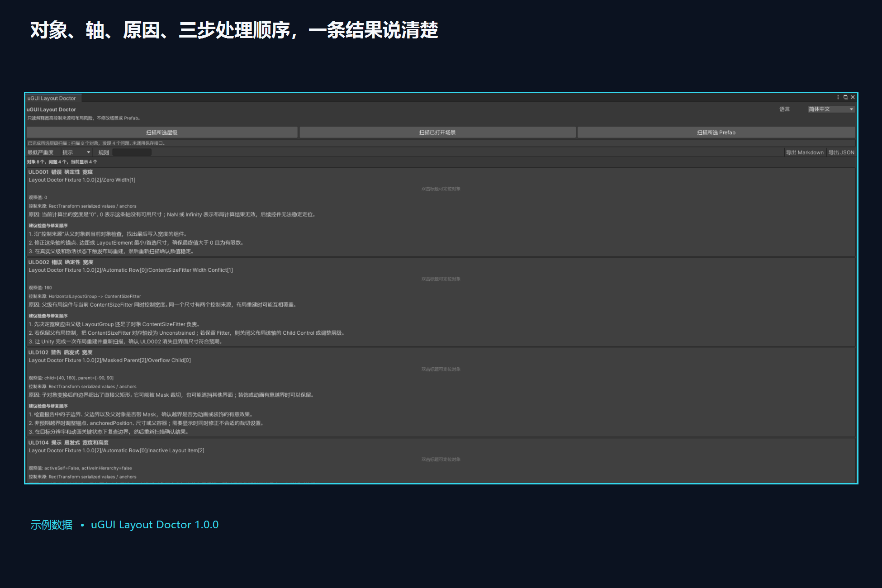The image size is (882, 588).
Task: Click 导出 Markdown button
Action: [805, 152]
